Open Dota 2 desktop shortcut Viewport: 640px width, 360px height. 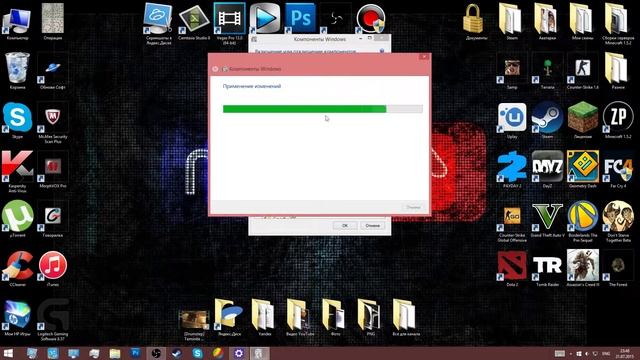(512, 269)
